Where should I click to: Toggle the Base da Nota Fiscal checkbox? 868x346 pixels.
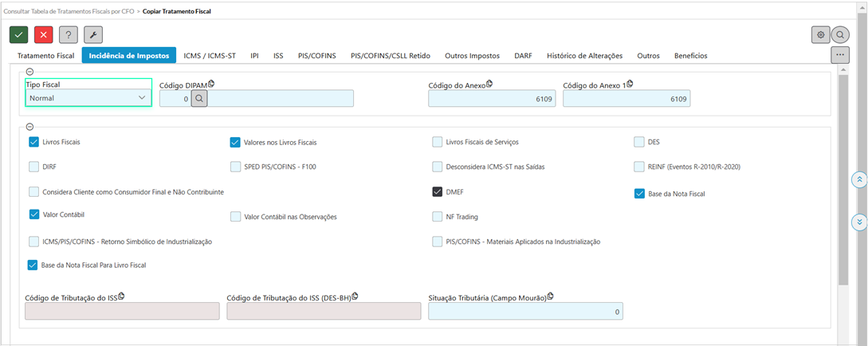(x=639, y=193)
